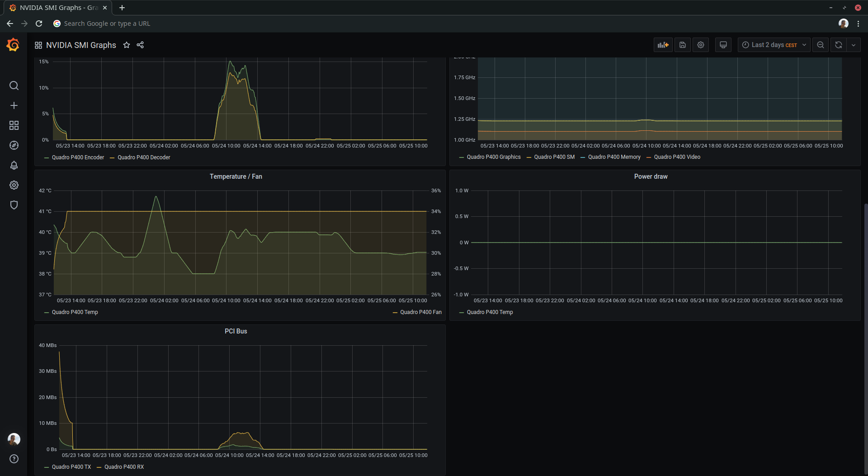The image size is (868, 476).
Task: Open the Help question mark icon
Action: click(x=14, y=459)
